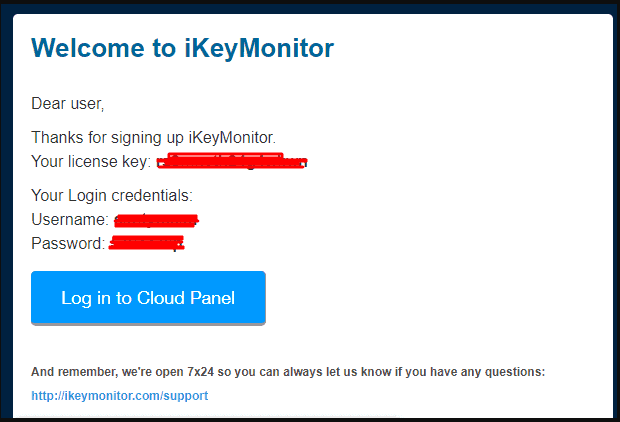Viewport: 620px width, 422px height.
Task: Select the redacted password value
Action: 147,243
